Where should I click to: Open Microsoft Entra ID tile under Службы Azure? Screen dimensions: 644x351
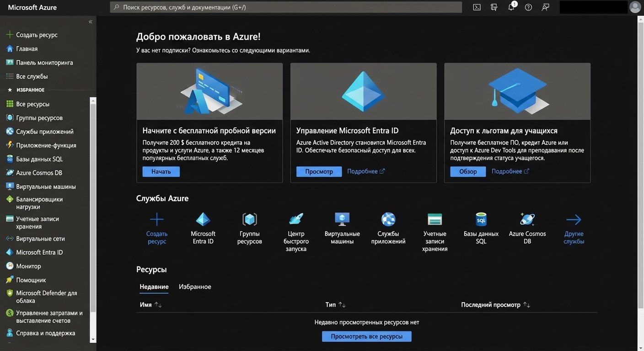[203, 229]
